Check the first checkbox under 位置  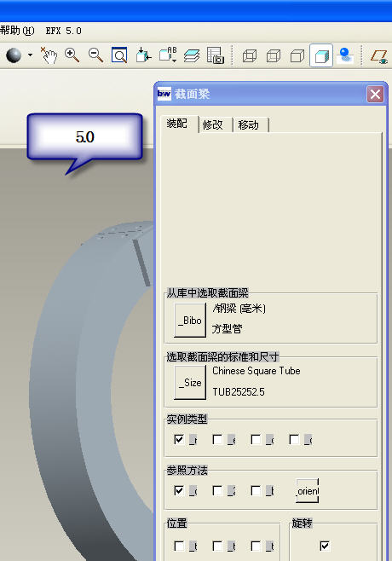point(179,546)
